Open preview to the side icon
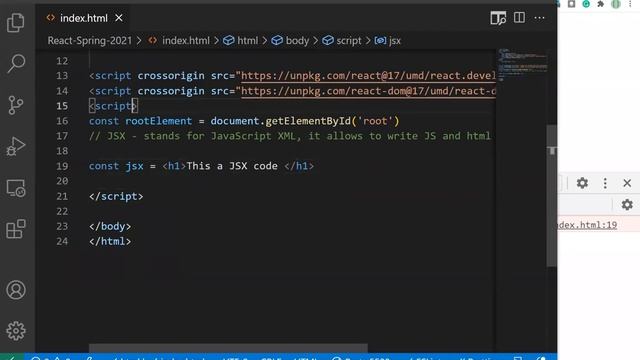The width and height of the screenshot is (640, 360). pyautogui.click(x=498, y=18)
